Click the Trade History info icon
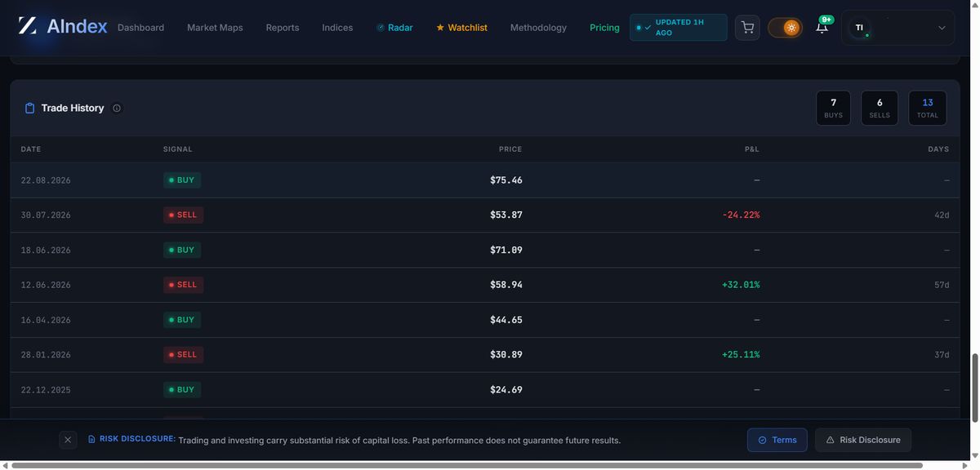This screenshot has height=470, width=980. tap(117, 109)
